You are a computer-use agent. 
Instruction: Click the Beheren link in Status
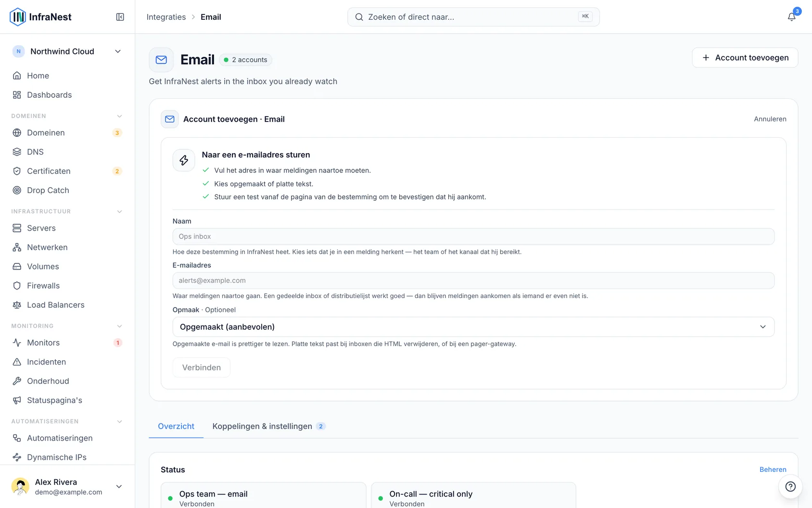tap(773, 469)
